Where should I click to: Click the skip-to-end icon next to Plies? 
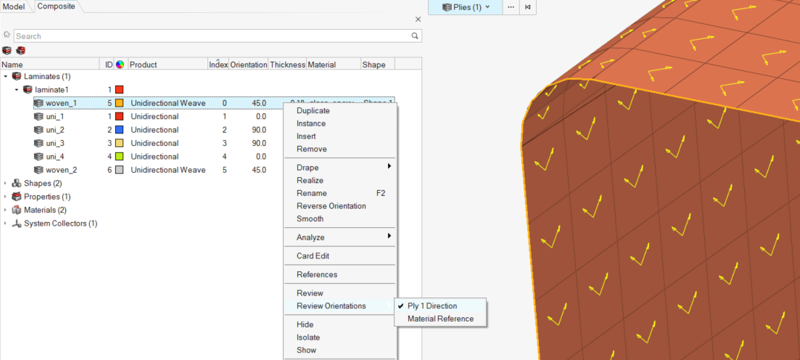click(528, 7)
